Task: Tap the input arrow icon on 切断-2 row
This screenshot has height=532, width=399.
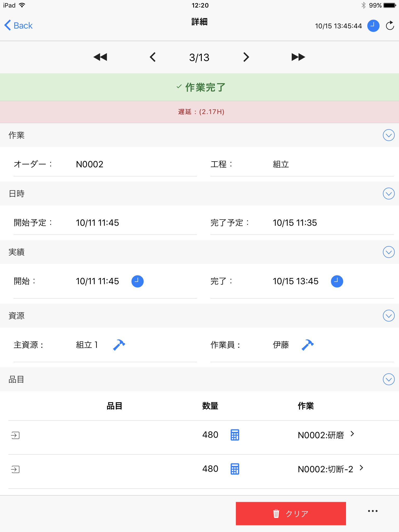Action: coord(15,469)
